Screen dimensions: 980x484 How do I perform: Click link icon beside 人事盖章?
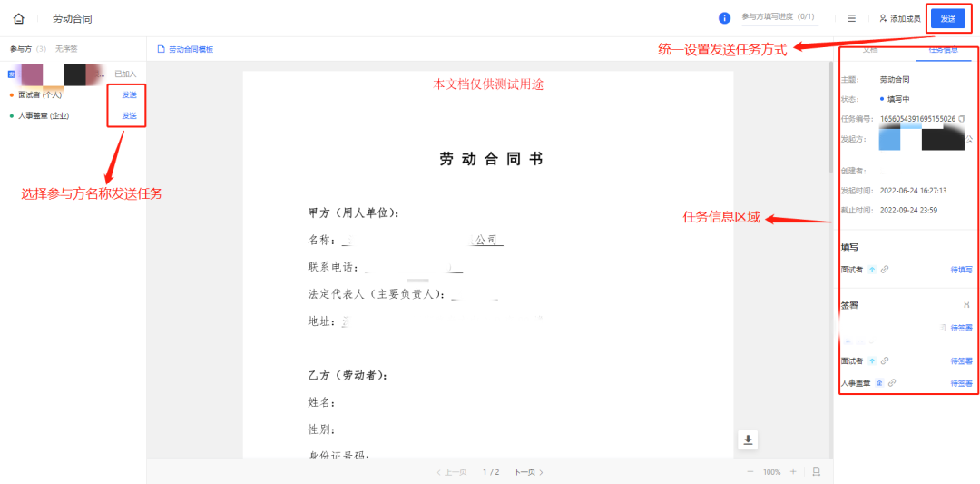(x=891, y=382)
